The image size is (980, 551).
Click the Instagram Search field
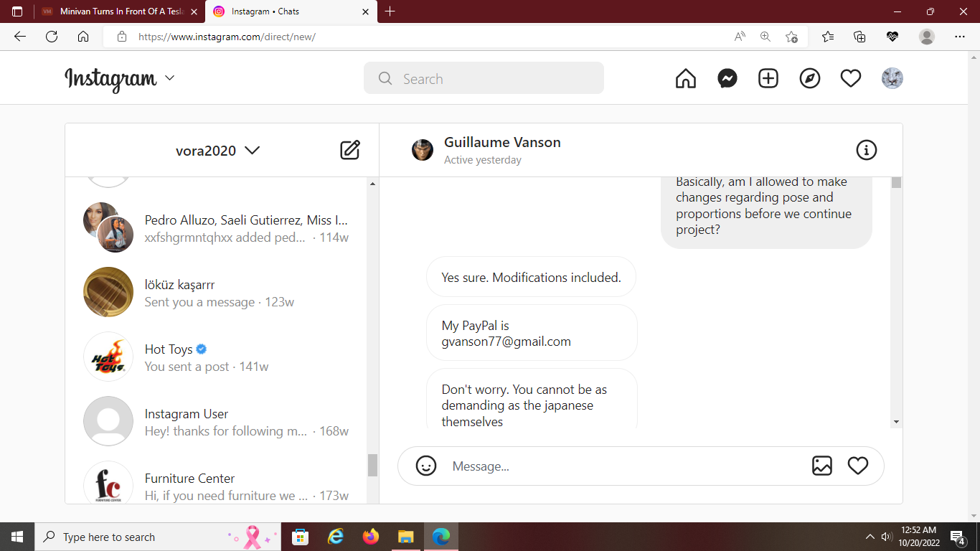pyautogui.click(x=484, y=78)
